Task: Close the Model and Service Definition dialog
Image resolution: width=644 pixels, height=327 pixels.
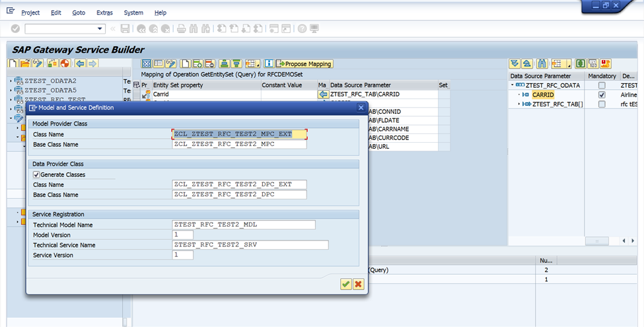Action: pyautogui.click(x=361, y=108)
